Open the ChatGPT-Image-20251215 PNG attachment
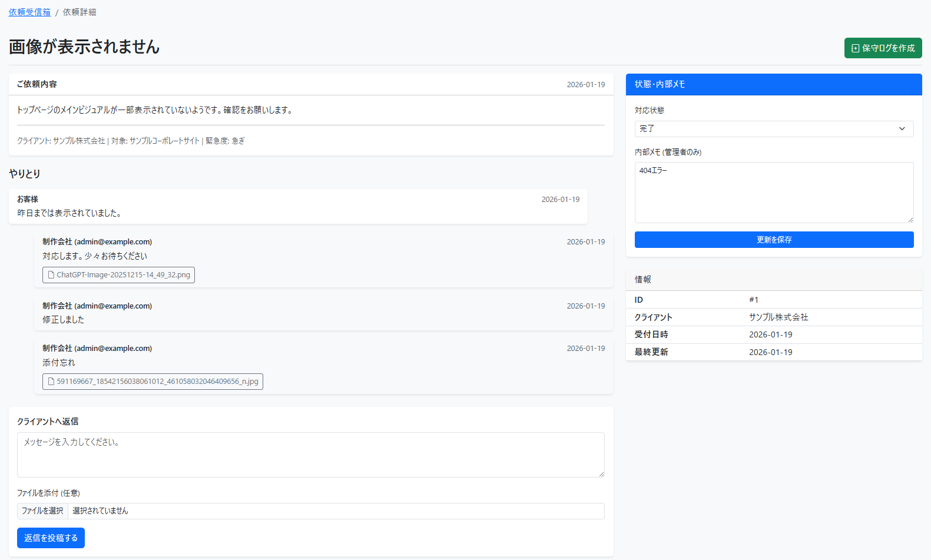Image resolution: width=931 pixels, height=560 pixels. (x=123, y=275)
